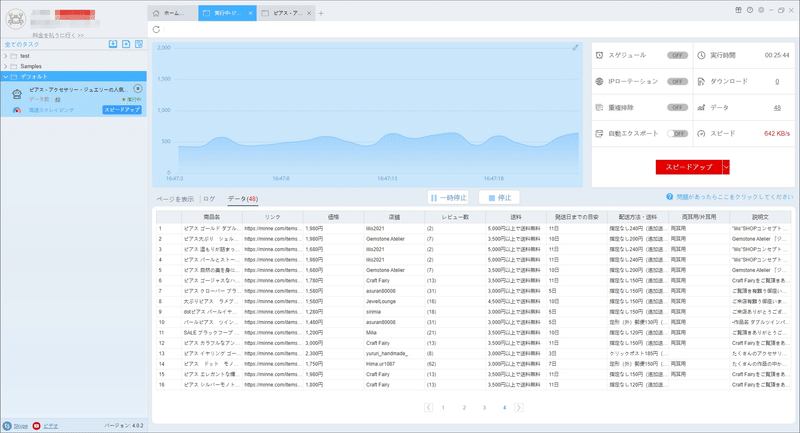The height and width of the screenshot is (433, 800).
Task: Click the red video icon in bottom bar
Action: click(x=36, y=426)
